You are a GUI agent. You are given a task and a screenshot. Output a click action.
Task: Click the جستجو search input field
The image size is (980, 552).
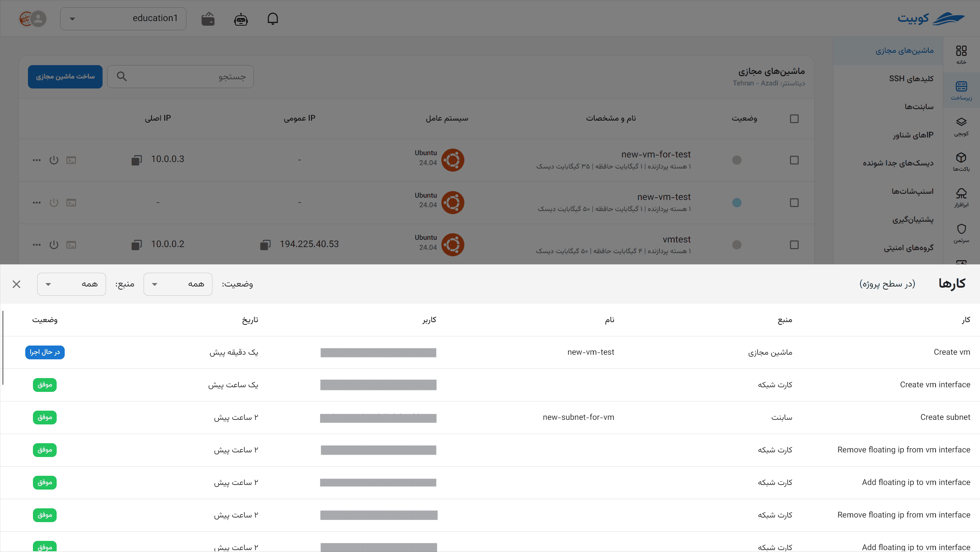coord(180,77)
